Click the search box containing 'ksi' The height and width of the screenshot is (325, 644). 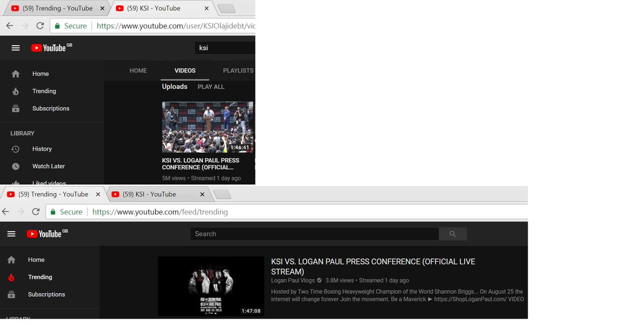224,48
